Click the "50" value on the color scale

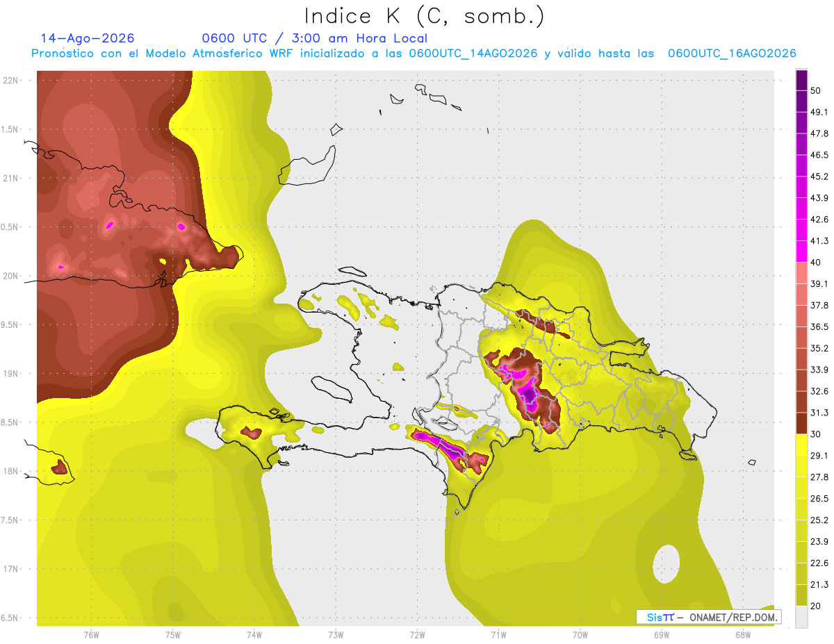click(x=817, y=90)
